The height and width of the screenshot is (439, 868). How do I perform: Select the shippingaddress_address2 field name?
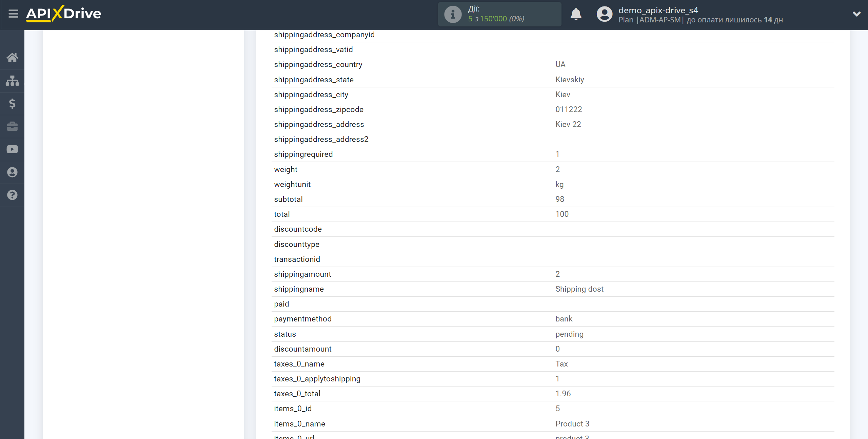pyautogui.click(x=321, y=139)
